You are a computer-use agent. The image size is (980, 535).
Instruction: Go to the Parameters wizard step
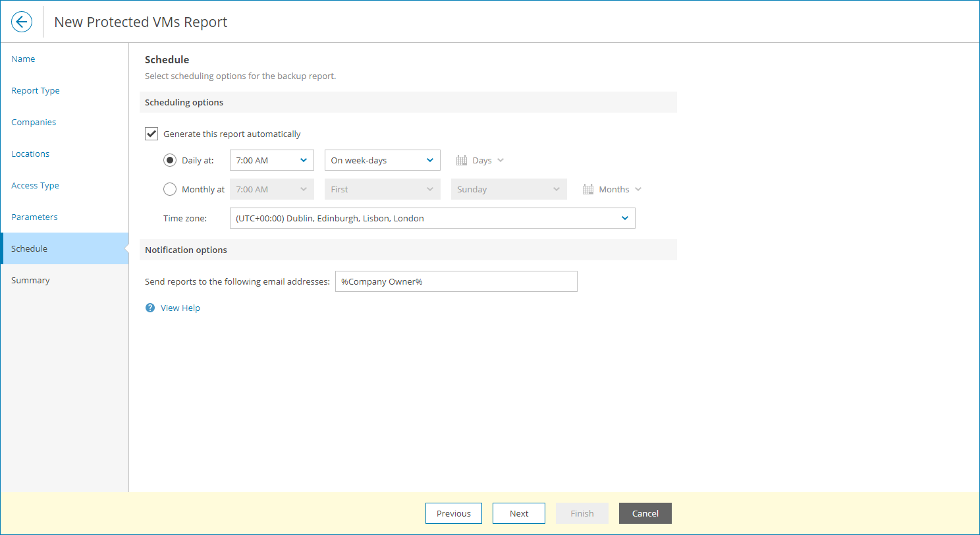34,217
